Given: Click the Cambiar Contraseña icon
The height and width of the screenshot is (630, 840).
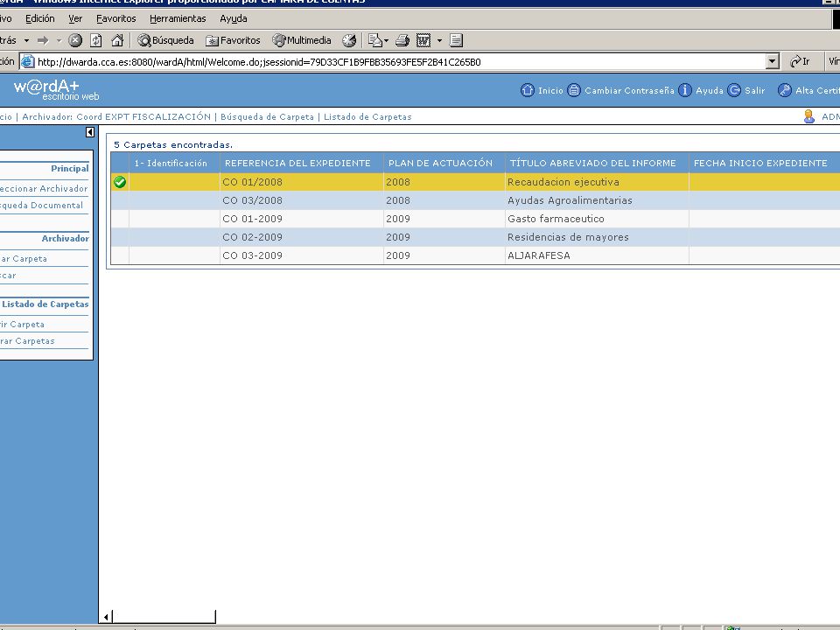Looking at the screenshot, I should tap(574, 90).
